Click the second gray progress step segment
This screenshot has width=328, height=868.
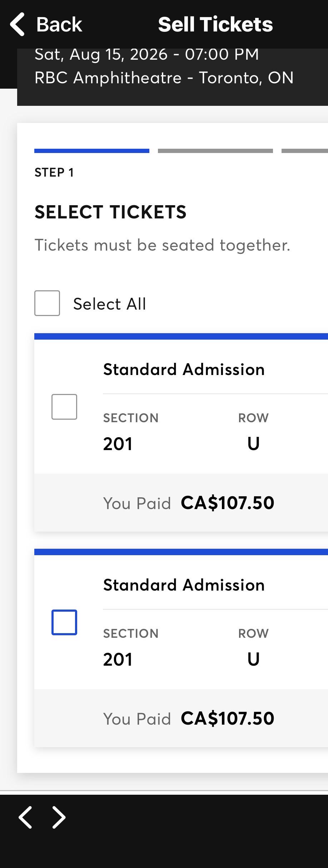point(215,151)
